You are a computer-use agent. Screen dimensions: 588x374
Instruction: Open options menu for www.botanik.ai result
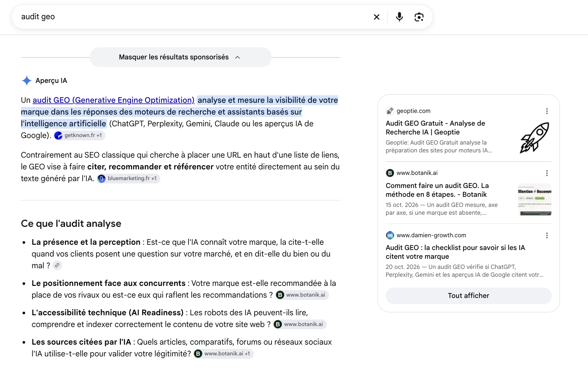pyautogui.click(x=547, y=173)
